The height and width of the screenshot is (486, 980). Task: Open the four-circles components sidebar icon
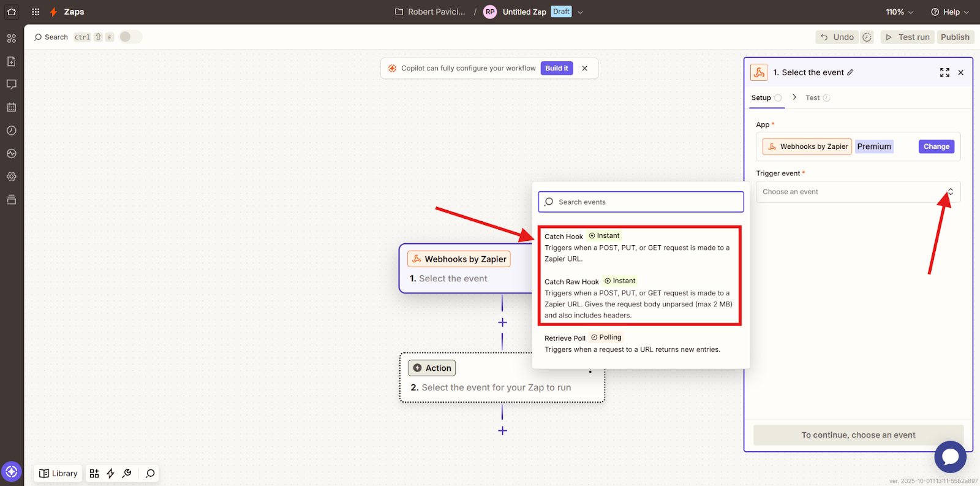(x=12, y=38)
